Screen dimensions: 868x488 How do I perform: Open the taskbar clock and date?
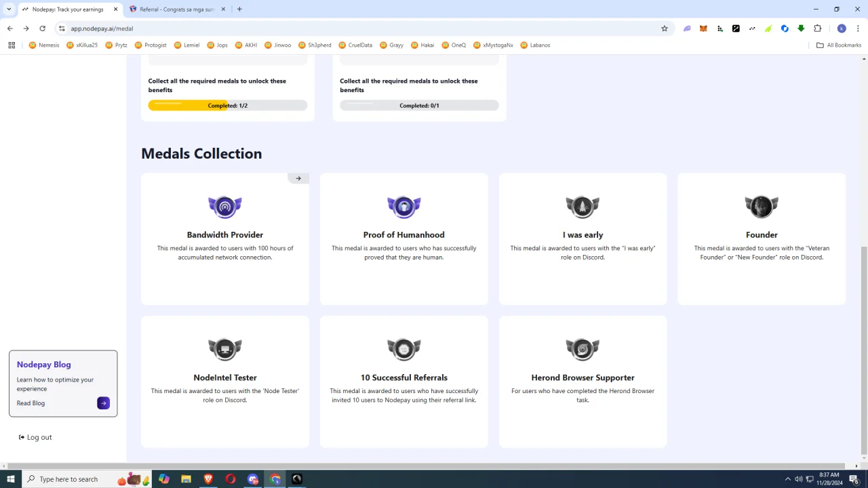(829, 479)
